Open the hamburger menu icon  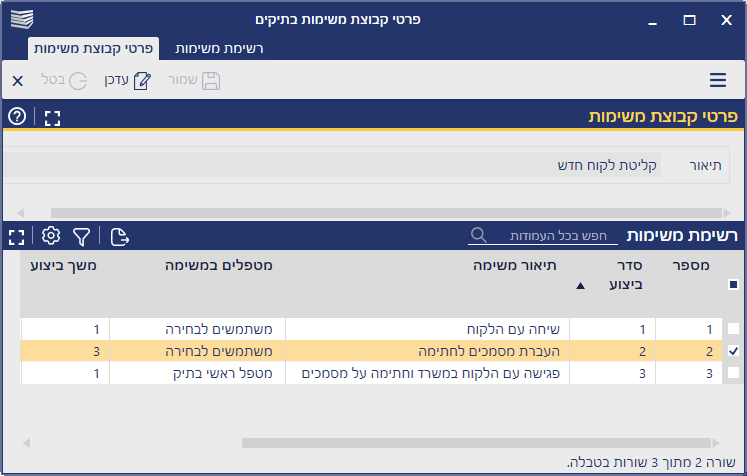tap(717, 81)
